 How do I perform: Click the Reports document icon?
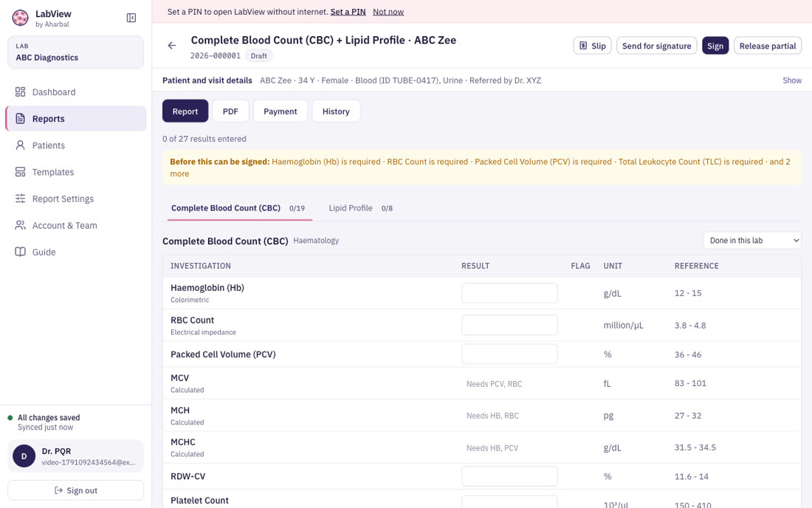pos(20,119)
